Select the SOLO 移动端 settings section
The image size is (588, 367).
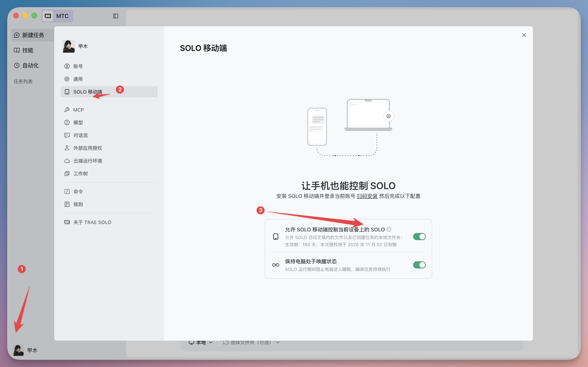[109, 92]
